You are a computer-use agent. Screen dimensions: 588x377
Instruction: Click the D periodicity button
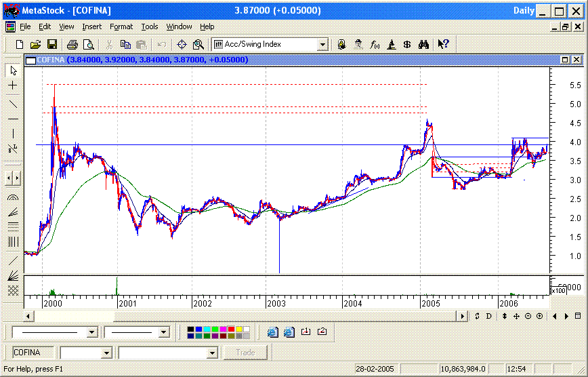coord(488,316)
